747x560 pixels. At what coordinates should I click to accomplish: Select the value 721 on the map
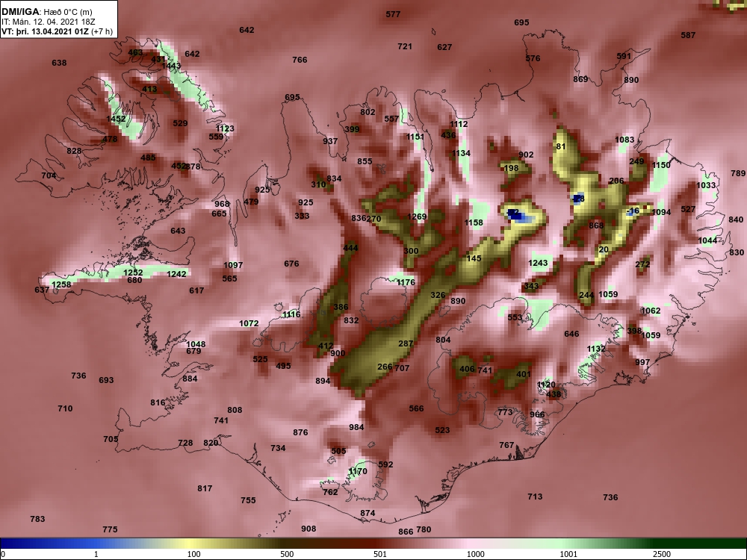[x=404, y=46]
